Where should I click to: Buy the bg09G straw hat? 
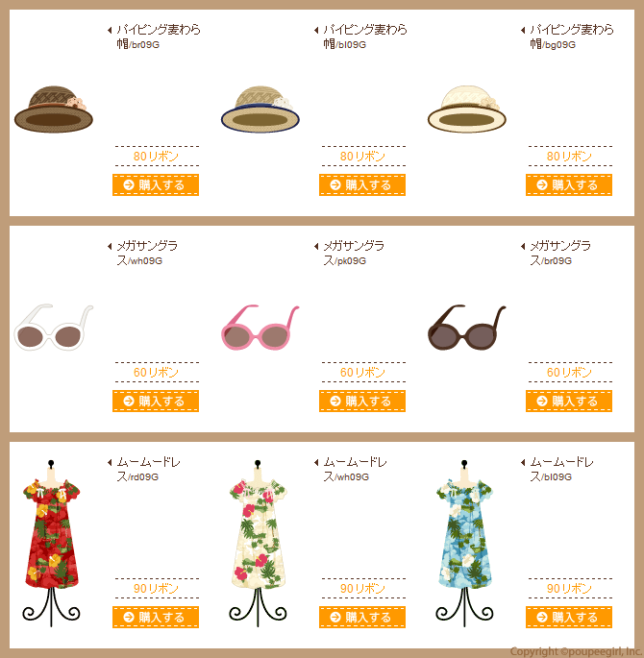[569, 184]
